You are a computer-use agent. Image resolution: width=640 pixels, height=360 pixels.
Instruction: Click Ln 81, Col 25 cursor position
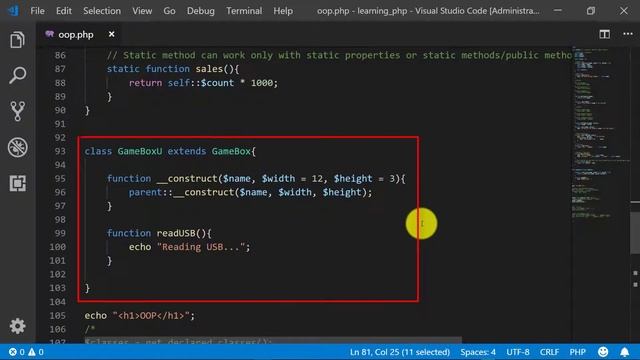400,352
